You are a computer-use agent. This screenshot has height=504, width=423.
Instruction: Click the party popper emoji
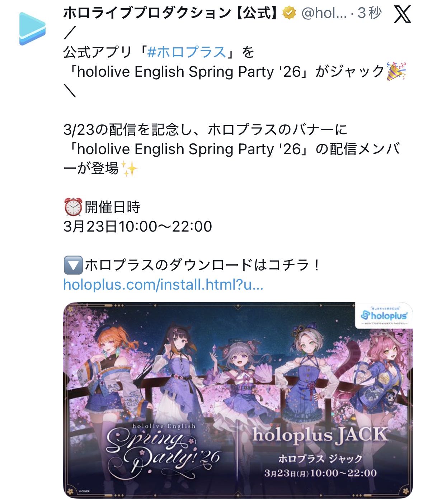coord(396,71)
